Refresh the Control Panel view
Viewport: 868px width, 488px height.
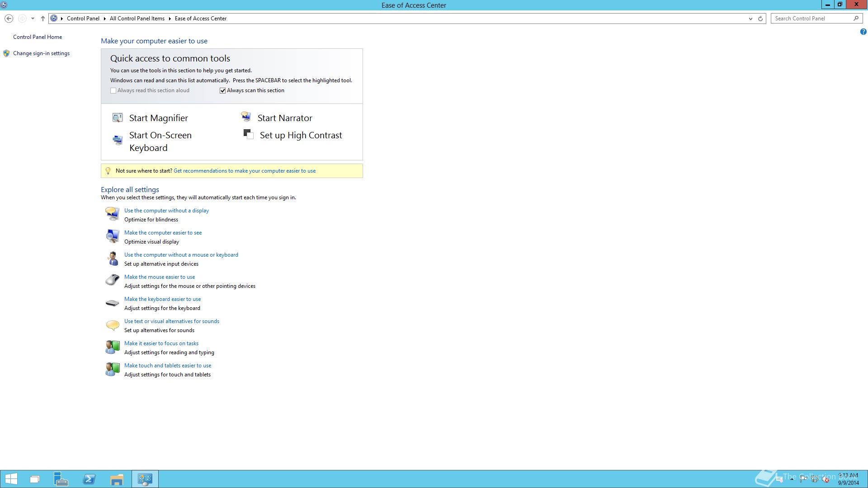point(760,19)
